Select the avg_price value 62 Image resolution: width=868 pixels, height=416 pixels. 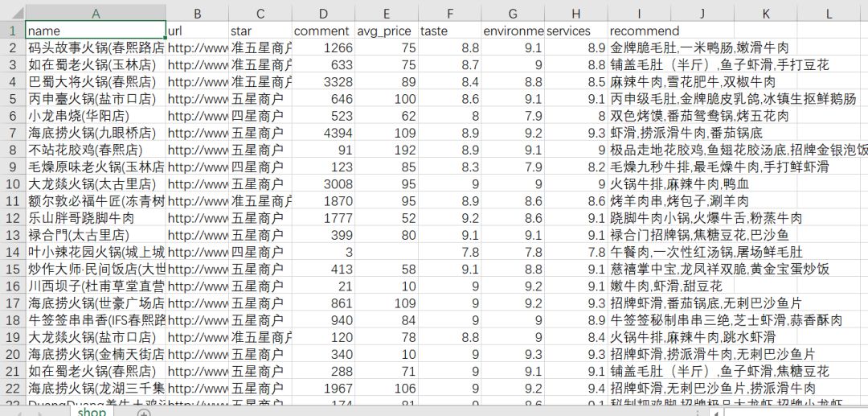click(387, 116)
